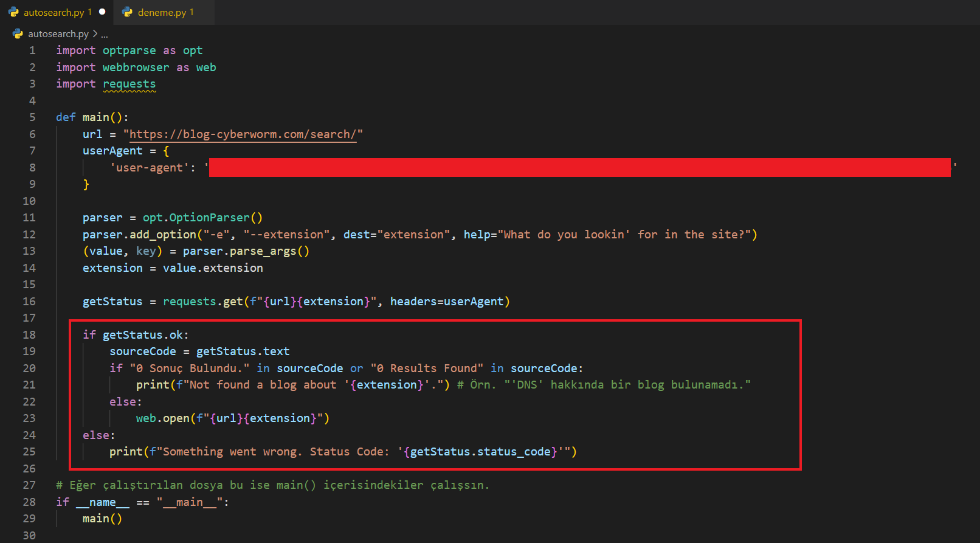
Task: Click the Python icon on autosearch.py tab
Action: (13, 12)
